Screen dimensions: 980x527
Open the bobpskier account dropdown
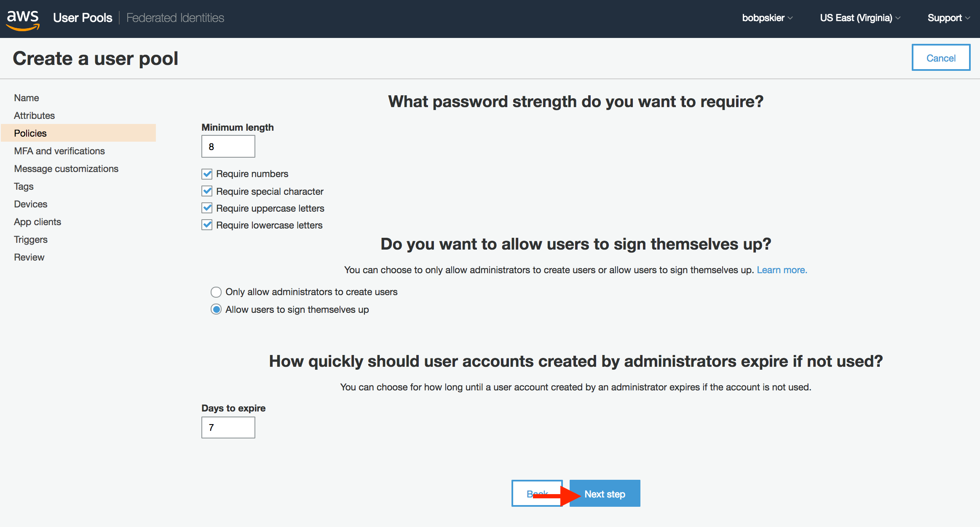[767, 18]
